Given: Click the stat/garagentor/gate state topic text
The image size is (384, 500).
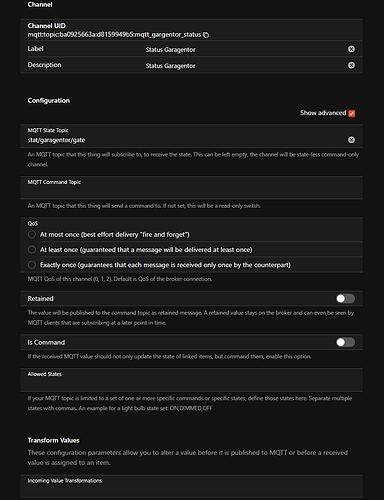Looking at the screenshot, I should (56, 140).
